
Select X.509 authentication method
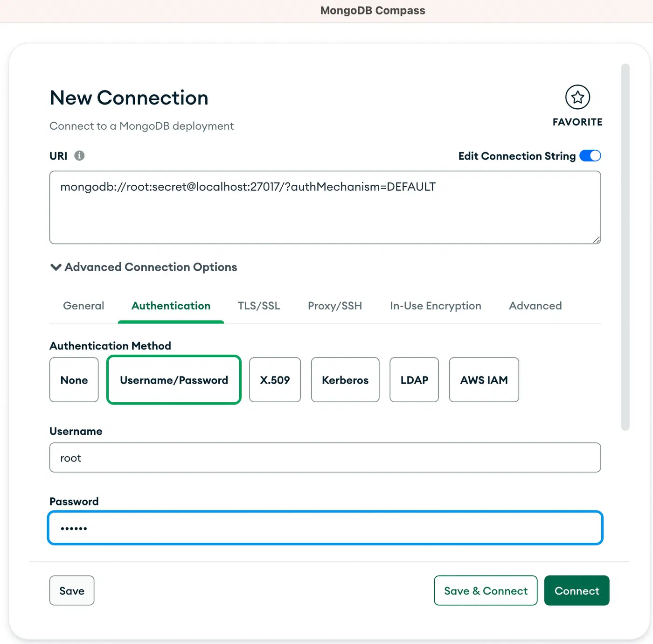pyautogui.click(x=275, y=380)
